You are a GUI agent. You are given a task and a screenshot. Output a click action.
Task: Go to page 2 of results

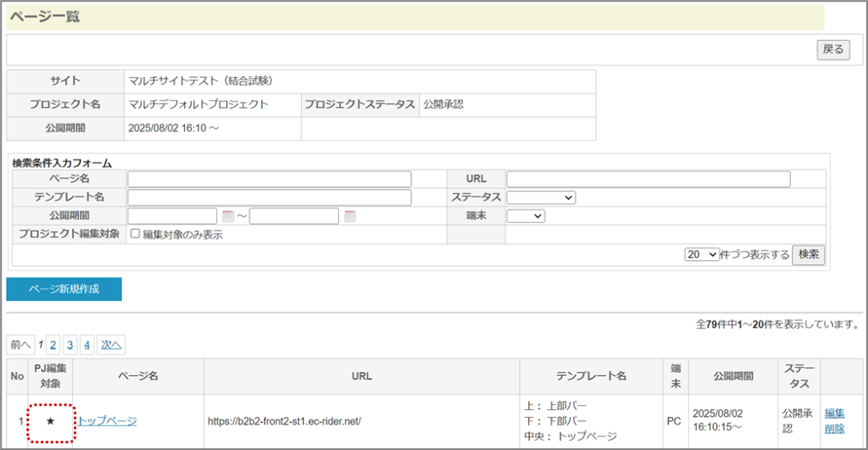(53, 345)
